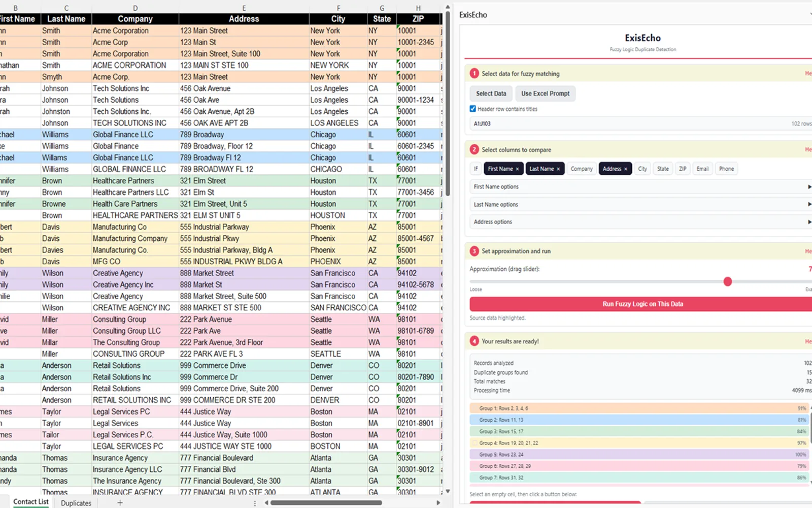Select result Group 2: Rows 11, 13
This screenshot has width=812, height=508.
(638, 420)
